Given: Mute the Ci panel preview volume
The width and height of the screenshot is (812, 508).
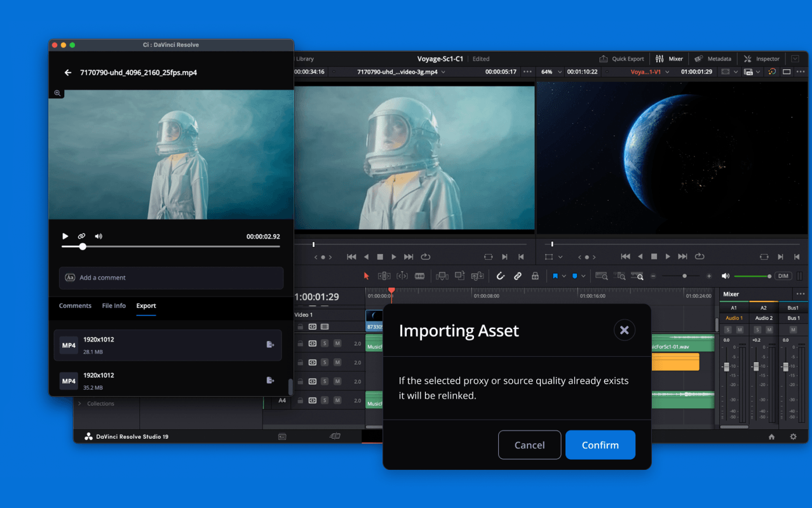Looking at the screenshot, I should (98, 236).
